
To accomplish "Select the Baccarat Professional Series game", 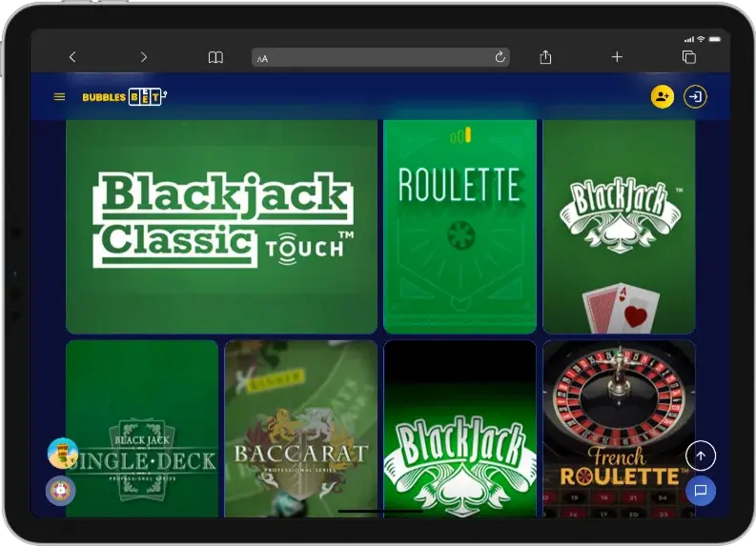I will pyautogui.click(x=300, y=429).
